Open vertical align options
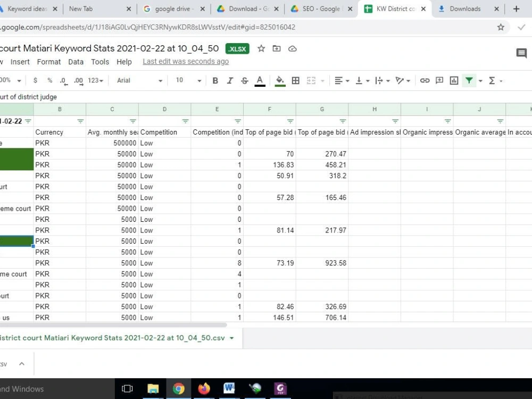 coord(362,80)
